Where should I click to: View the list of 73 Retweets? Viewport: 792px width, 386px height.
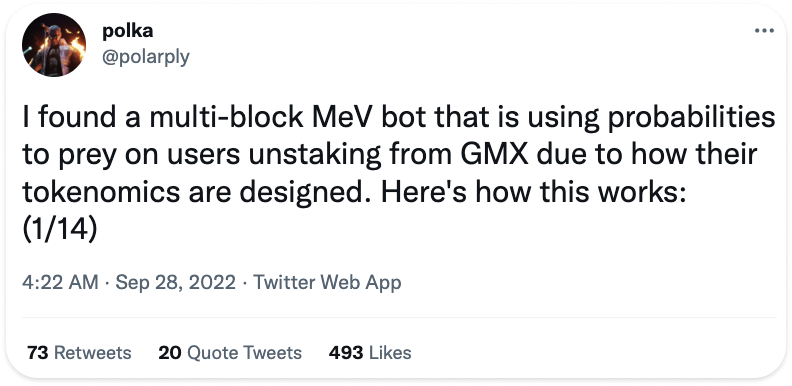pyautogui.click(x=79, y=353)
